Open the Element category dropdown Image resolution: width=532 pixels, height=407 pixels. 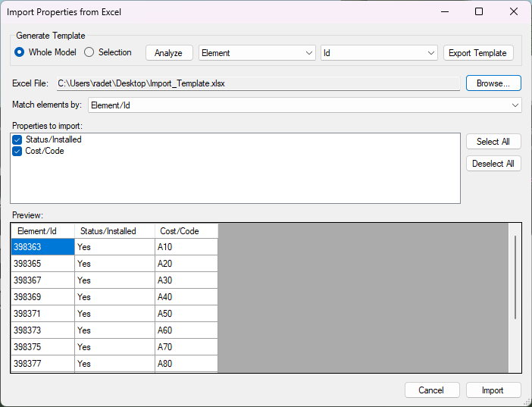point(257,53)
